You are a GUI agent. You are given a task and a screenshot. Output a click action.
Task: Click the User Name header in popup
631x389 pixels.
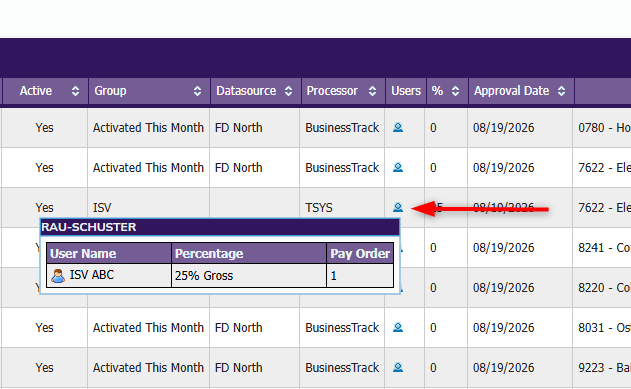tap(109, 253)
